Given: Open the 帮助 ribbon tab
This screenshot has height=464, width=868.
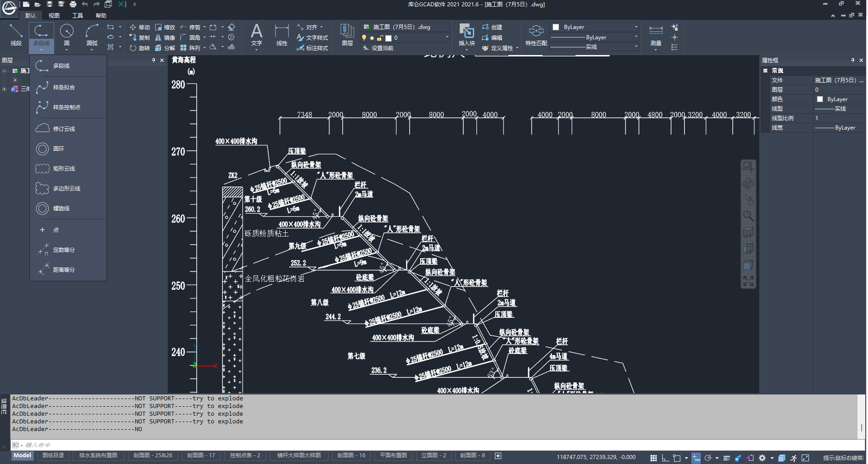Looking at the screenshot, I should (x=101, y=15).
